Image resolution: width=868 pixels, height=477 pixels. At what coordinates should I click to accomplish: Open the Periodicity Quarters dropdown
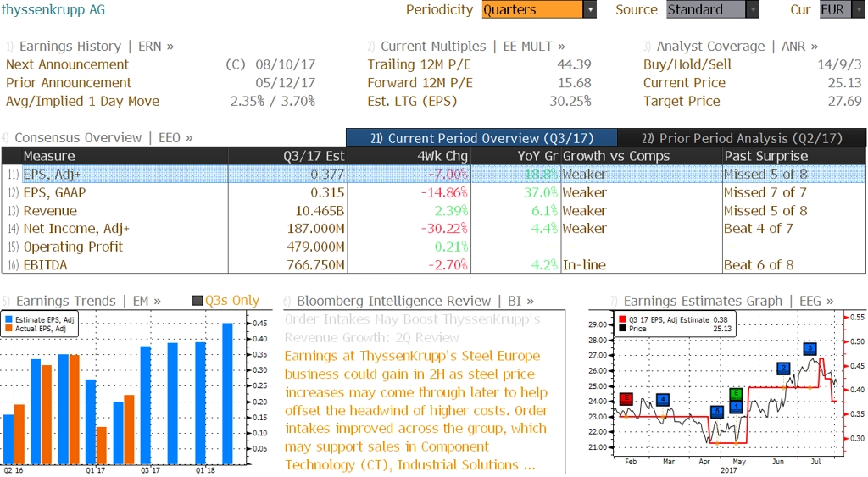(538, 9)
